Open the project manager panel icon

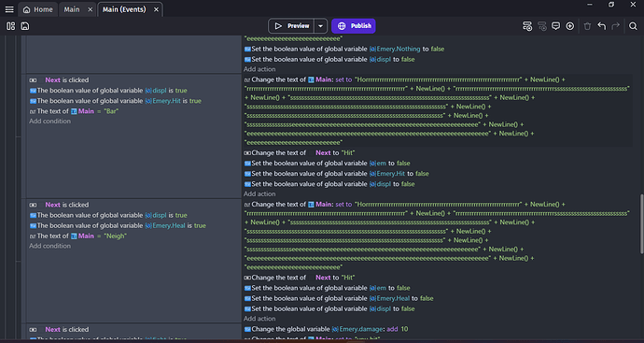pyautogui.click(x=10, y=26)
